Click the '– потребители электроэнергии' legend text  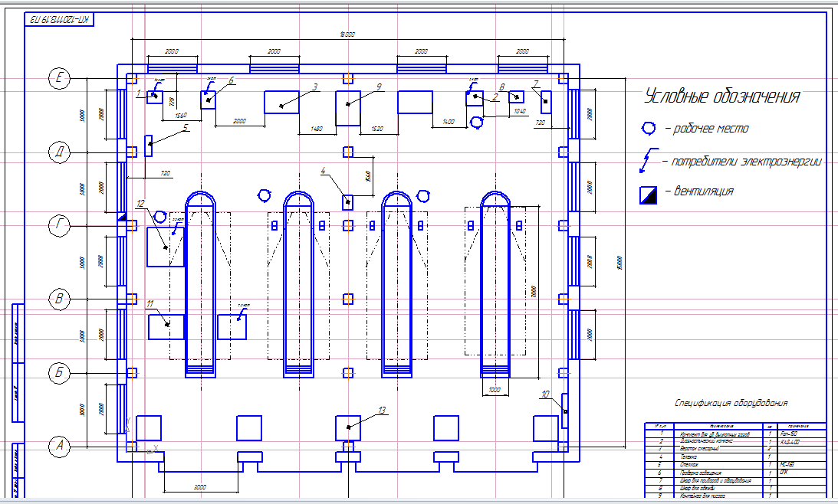pos(742,162)
